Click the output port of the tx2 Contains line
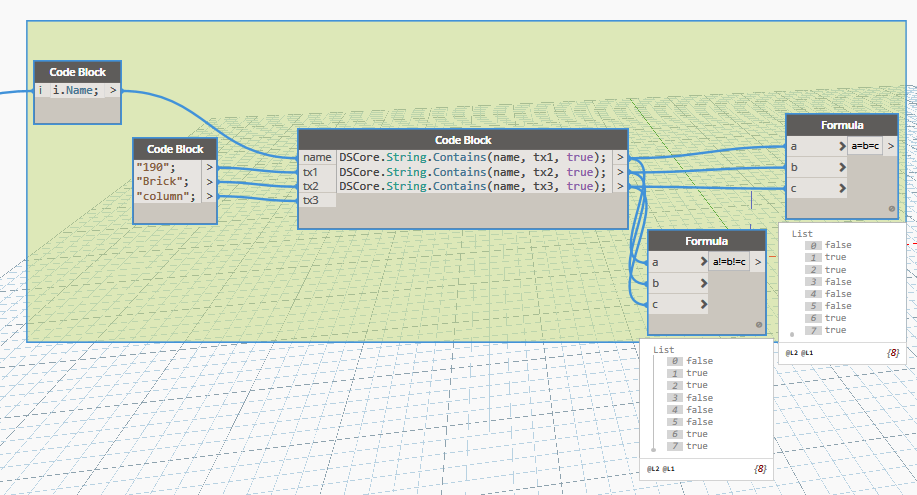 tap(620, 172)
